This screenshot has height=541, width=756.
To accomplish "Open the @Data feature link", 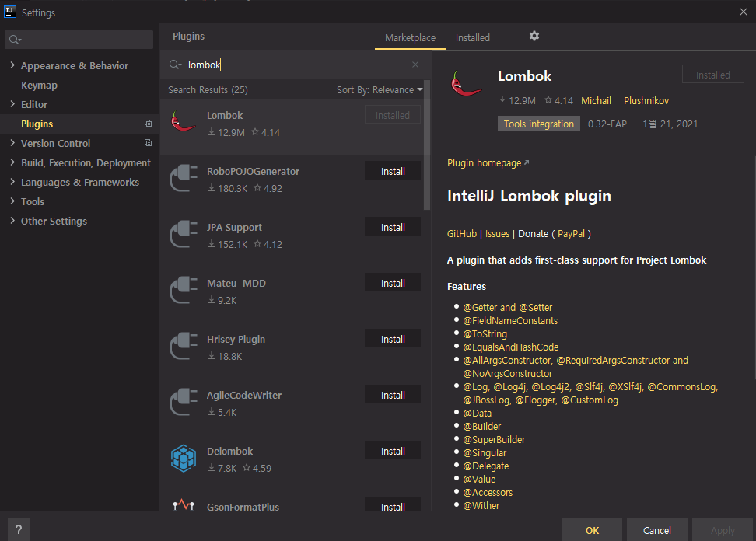I will pos(477,414).
